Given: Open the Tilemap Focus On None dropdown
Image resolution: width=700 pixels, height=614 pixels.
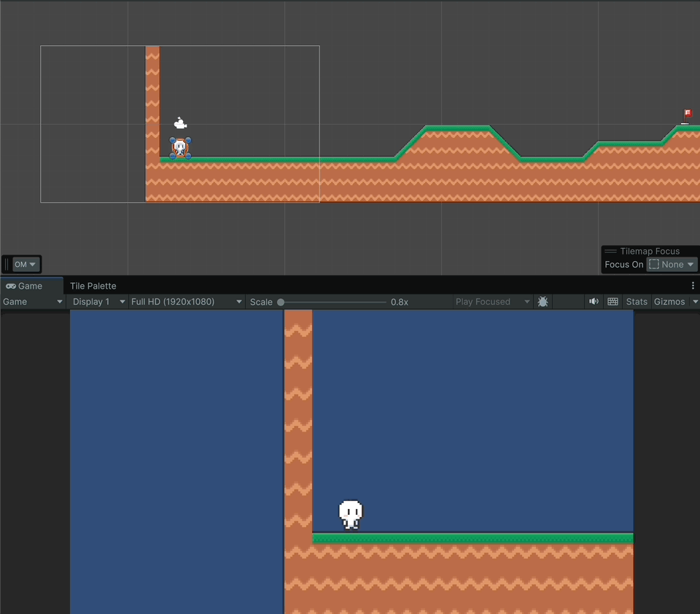Looking at the screenshot, I should click(x=672, y=265).
